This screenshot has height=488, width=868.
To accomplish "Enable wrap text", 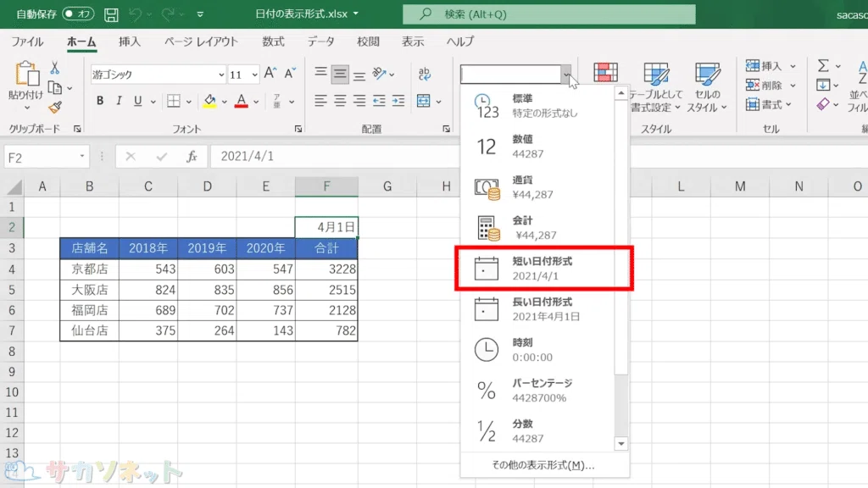I will click(x=424, y=74).
